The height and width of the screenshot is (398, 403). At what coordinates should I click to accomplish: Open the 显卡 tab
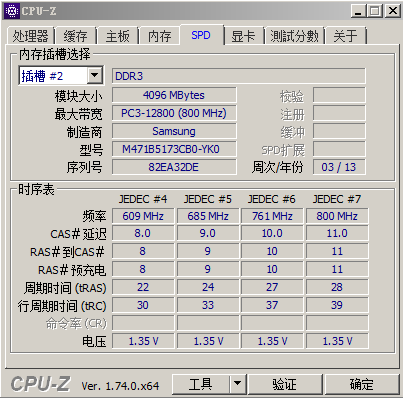coord(243,36)
